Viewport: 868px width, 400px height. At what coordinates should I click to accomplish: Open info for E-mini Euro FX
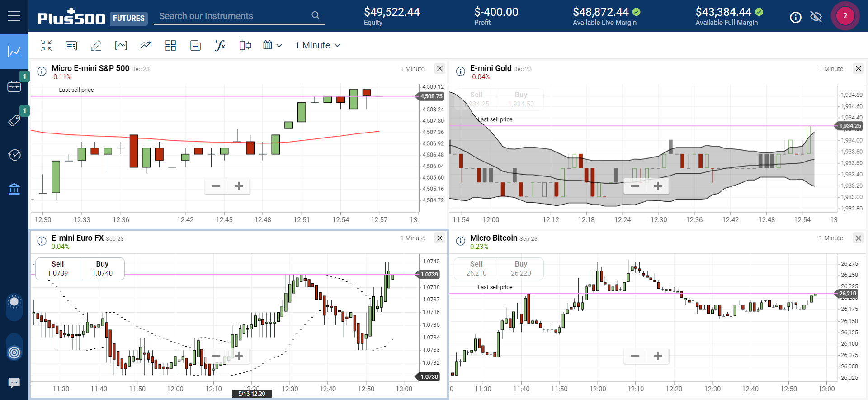[x=42, y=241]
